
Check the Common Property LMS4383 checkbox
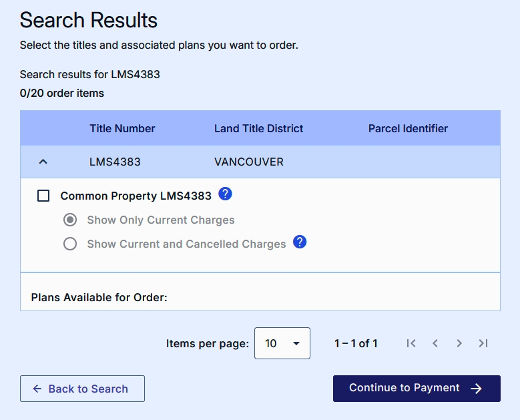click(x=43, y=196)
